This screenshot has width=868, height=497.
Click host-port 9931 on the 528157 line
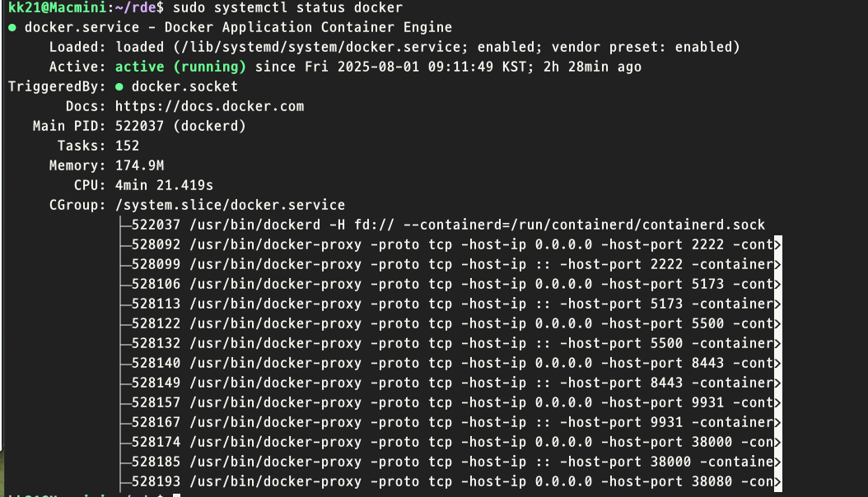(x=707, y=402)
